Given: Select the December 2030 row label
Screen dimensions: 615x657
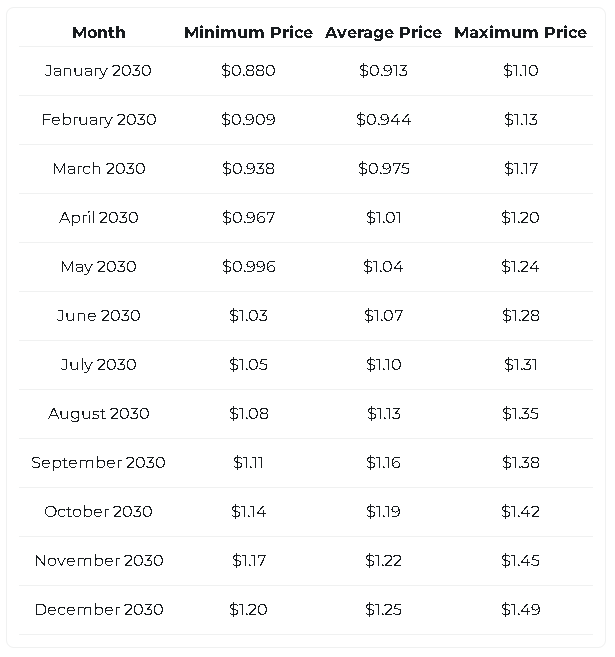Looking at the screenshot, I should click(x=99, y=610).
